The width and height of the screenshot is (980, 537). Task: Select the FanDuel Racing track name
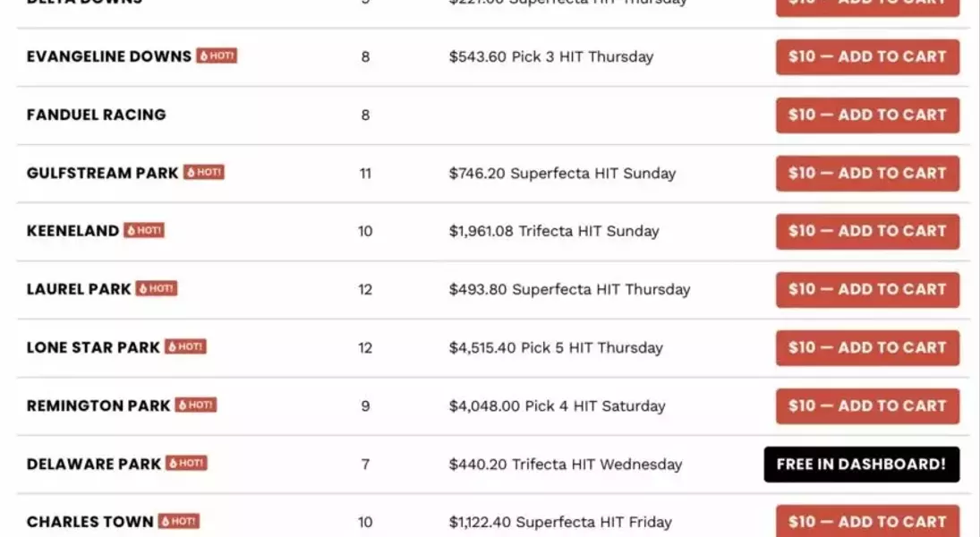pos(97,115)
